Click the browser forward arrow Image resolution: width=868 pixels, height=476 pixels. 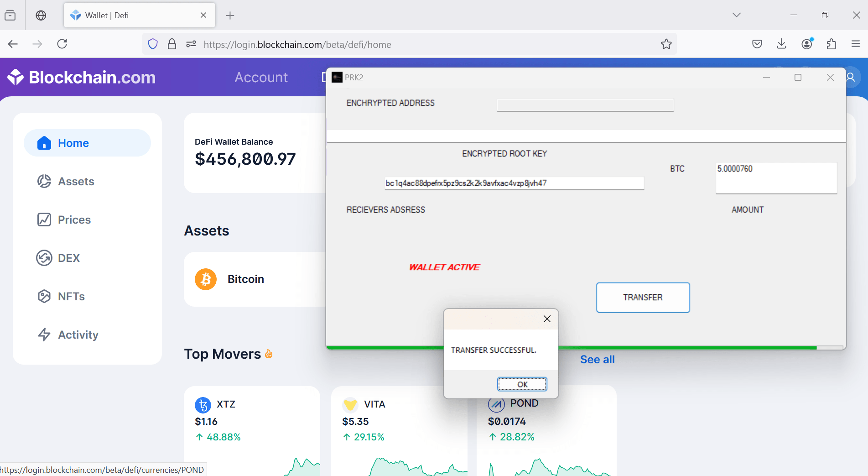[x=37, y=44]
